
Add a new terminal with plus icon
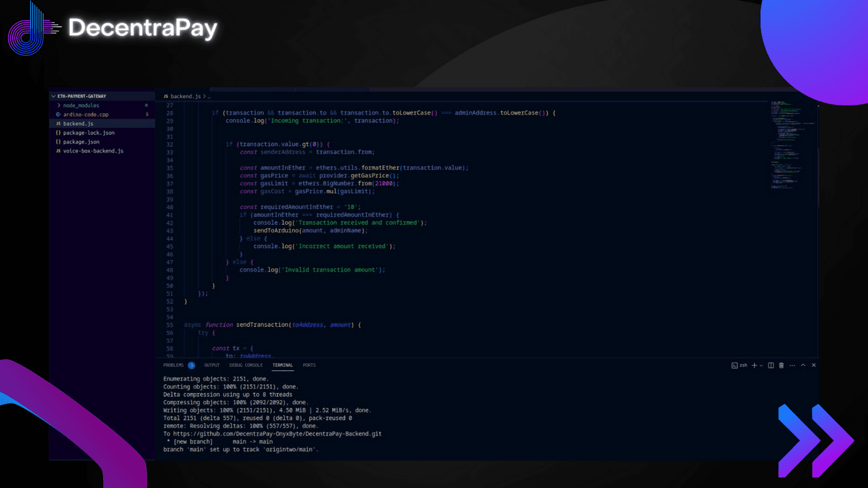coord(754,365)
